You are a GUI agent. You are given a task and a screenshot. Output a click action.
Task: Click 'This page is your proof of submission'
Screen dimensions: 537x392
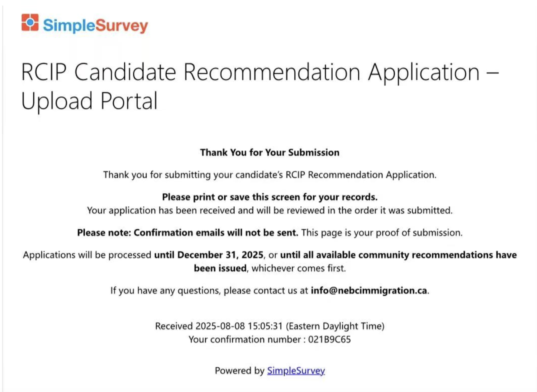(x=382, y=232)
